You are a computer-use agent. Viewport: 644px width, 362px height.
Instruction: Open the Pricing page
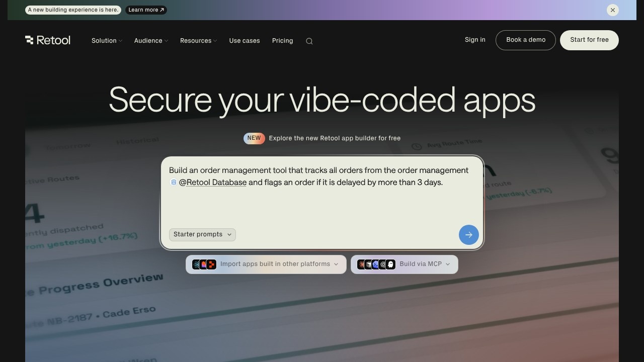point(282,41)
